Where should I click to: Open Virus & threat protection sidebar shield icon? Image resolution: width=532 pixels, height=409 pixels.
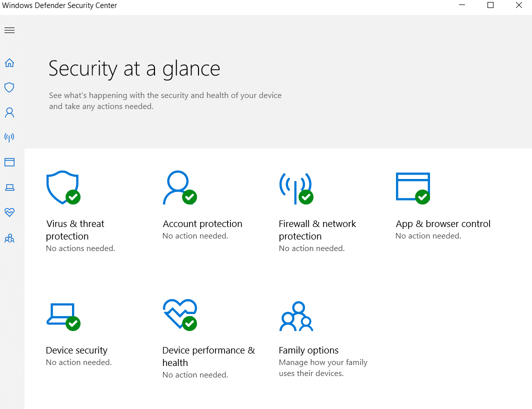point(9,87)
